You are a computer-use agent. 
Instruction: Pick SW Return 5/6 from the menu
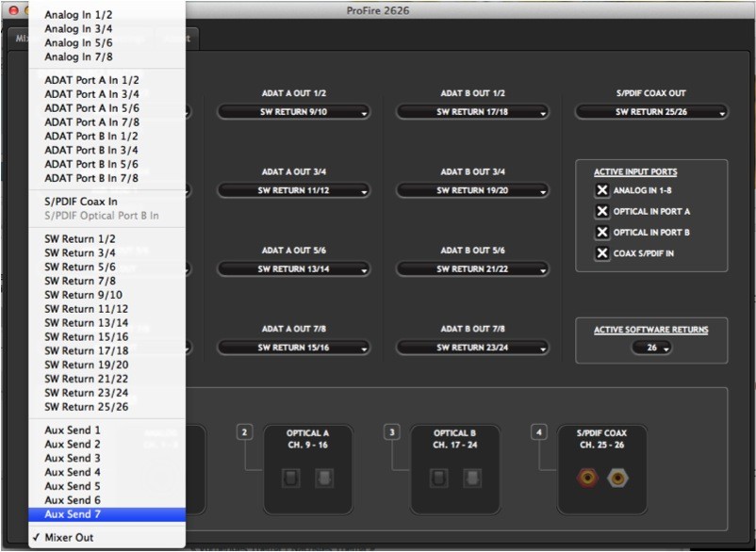click(107, 267)
